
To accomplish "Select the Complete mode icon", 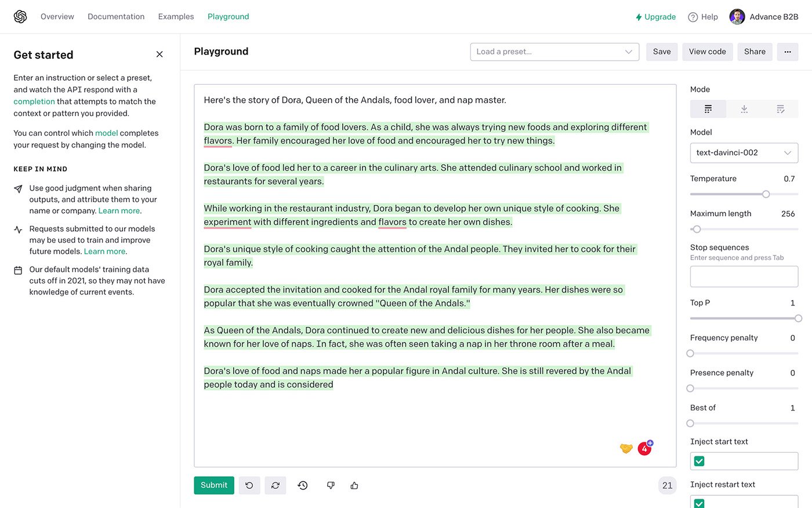I will point(708,109).
